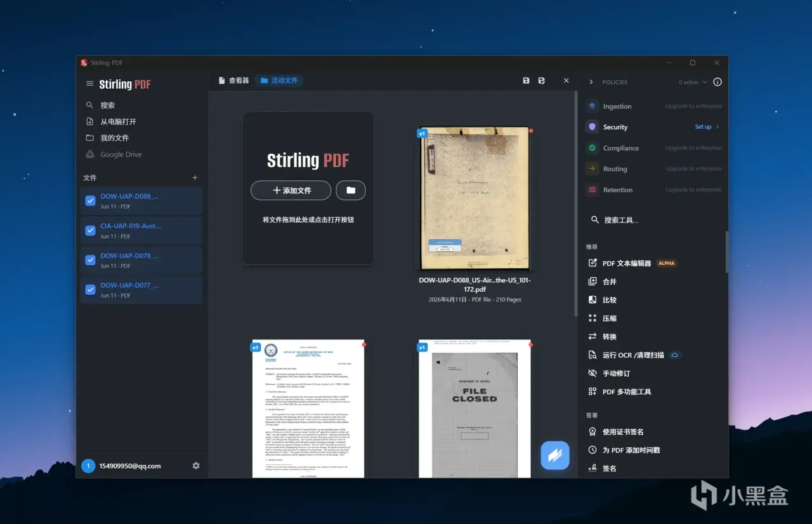Open the blue floating assistant button

click(x=555, y=455)
